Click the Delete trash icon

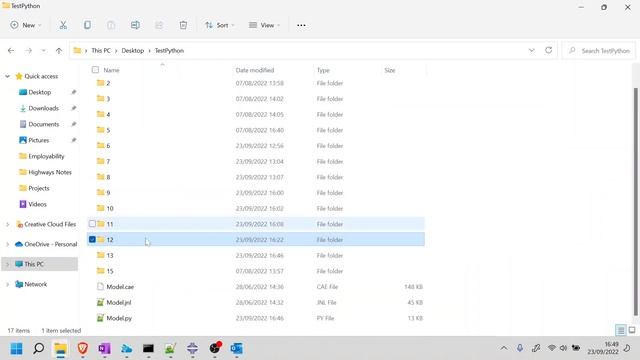point(183,25)
